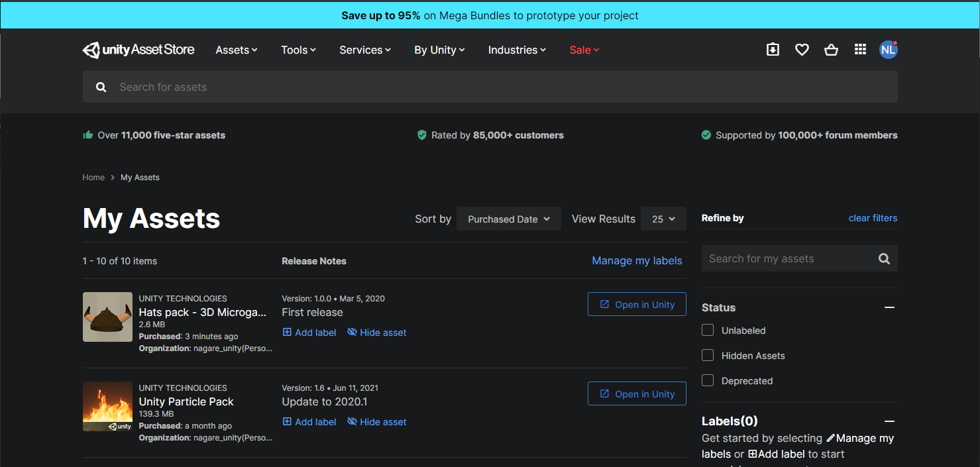Viewport: 980px width, 467px height.
Task: Open the Tools menu dropdown
Action: pyautogui.click(x=298, y=50)
